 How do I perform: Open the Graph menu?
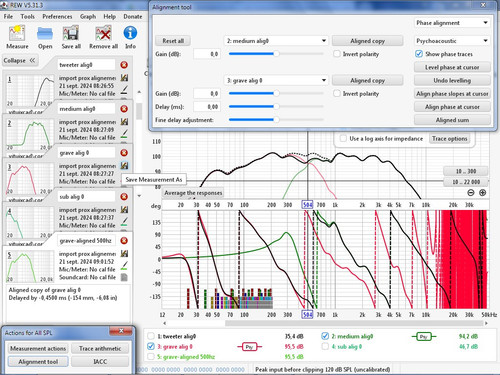[88, 16]
